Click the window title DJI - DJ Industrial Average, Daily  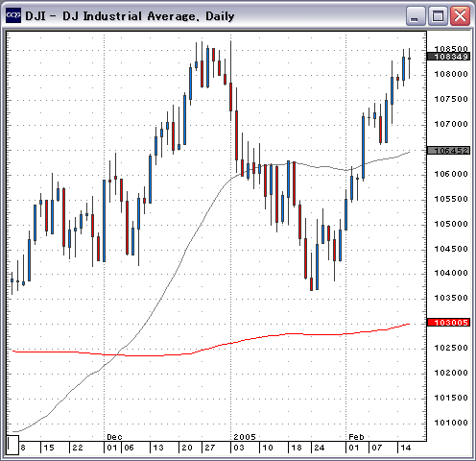click(130, 16)
